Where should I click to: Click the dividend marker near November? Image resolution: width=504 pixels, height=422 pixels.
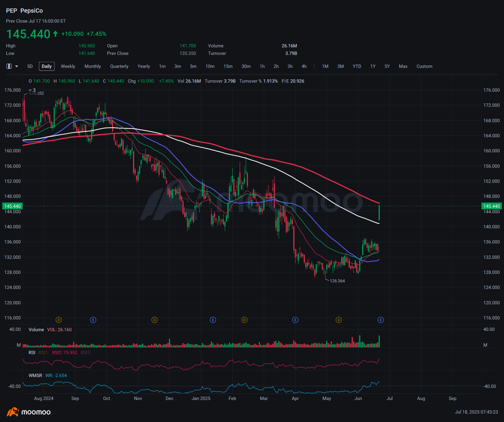[x=154, y=320]
